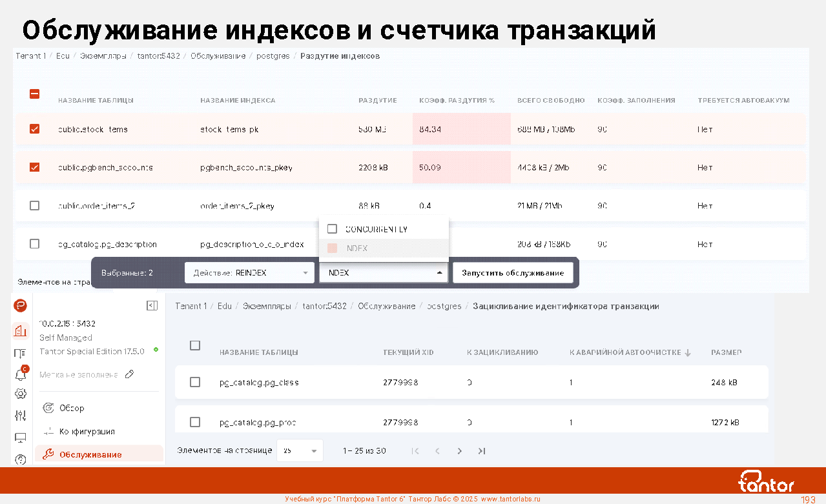Go to last page of the table

point(482,451)
